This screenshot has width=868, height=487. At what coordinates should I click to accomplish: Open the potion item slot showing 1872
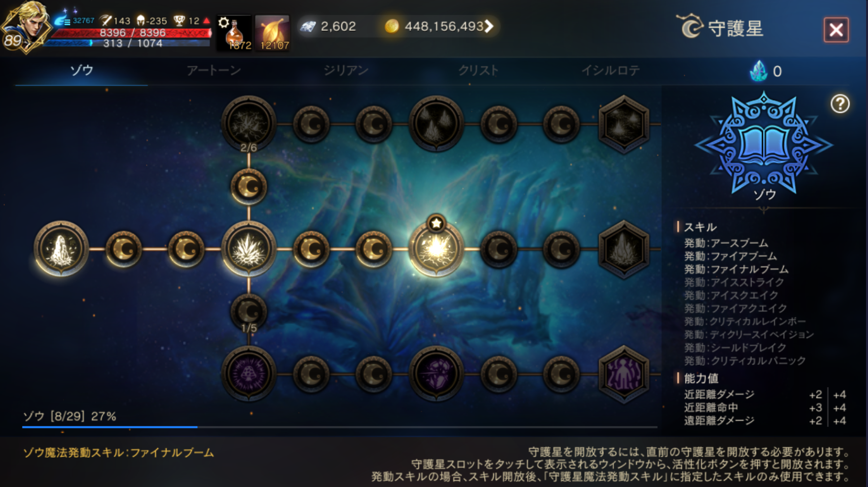pyautogui.click(x=234, y=33)
